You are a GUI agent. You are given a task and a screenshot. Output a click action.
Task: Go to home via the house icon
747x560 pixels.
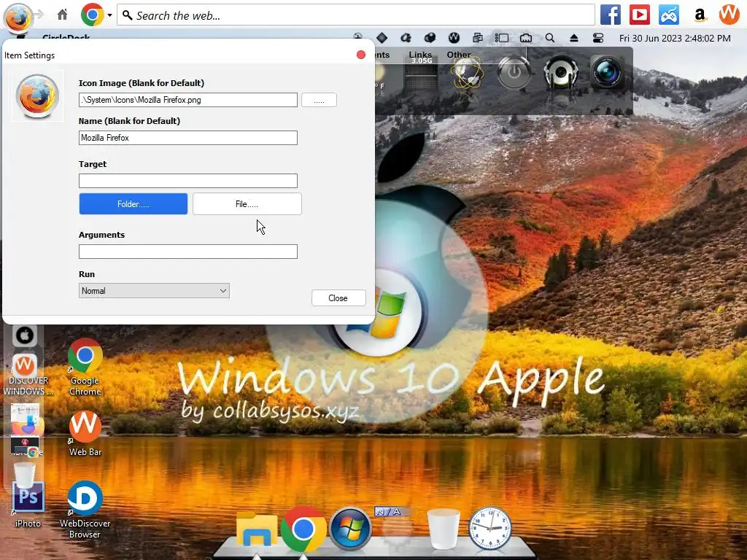coord(63,15)
